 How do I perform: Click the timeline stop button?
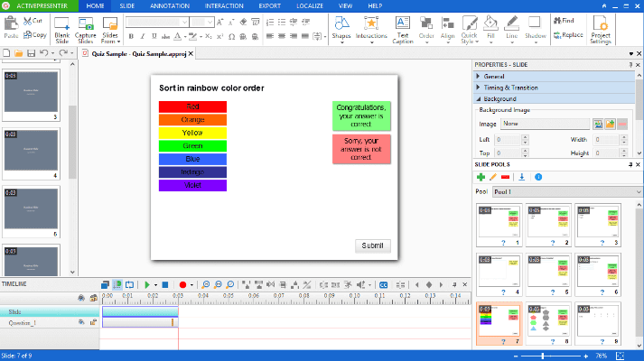165,284
